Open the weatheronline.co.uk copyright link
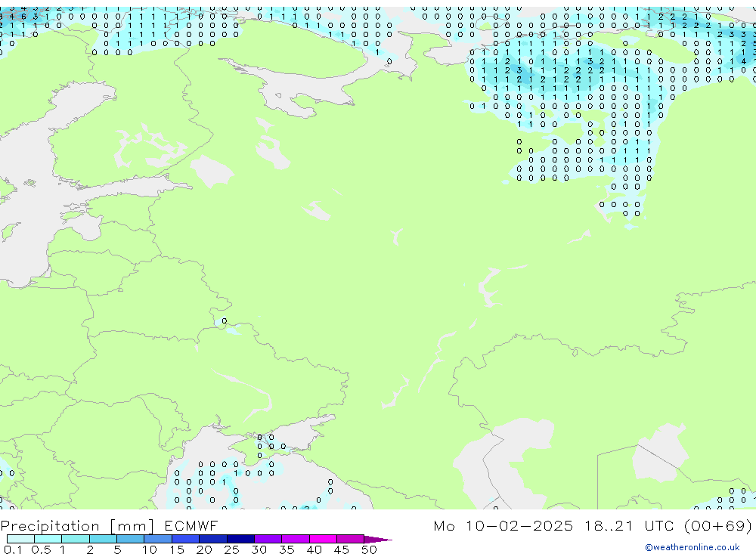756x554 pixels. (x=692, y=547)
